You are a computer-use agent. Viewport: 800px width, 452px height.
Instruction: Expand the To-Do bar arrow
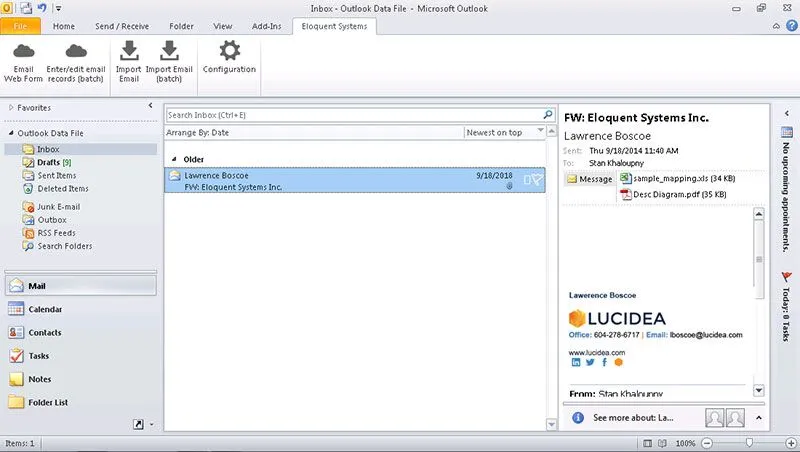coord(786,113)
